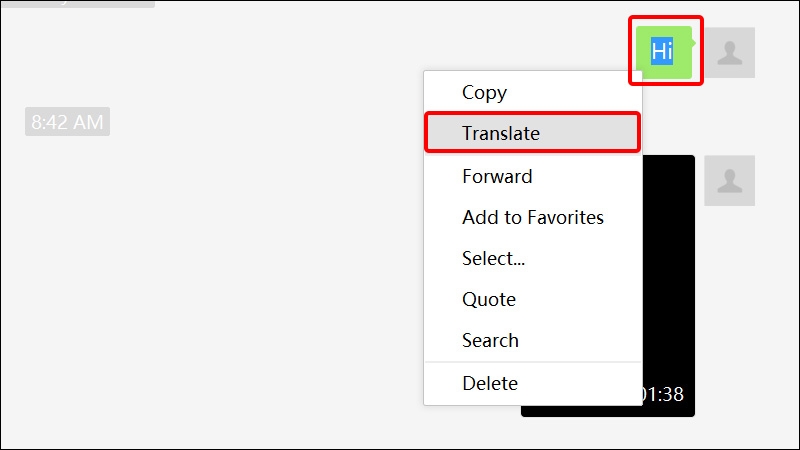Open the black video message thumbnail
Viewport: 800px width, 450px height.
pyautogui.click(x=668, y=280)
